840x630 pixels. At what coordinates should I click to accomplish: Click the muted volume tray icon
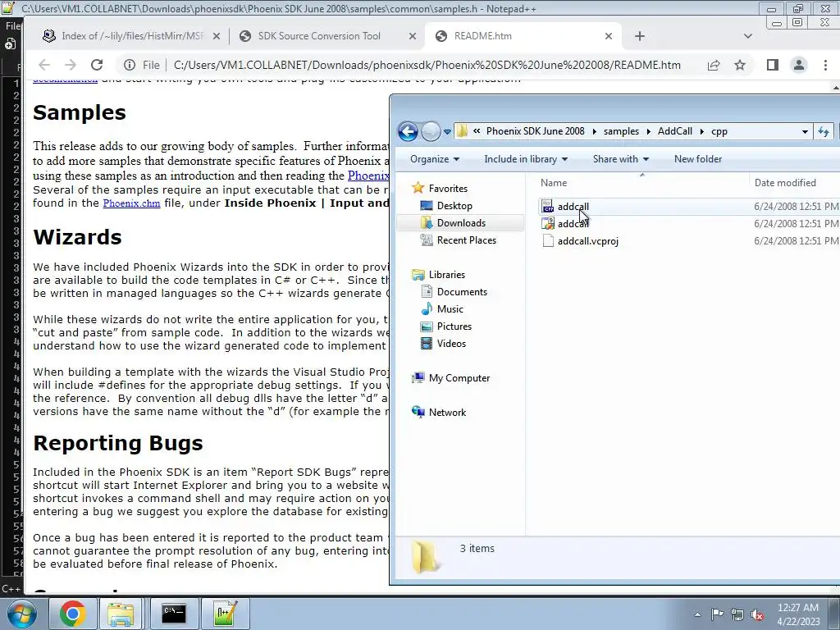pyautogui.click(x=757, y=614)
